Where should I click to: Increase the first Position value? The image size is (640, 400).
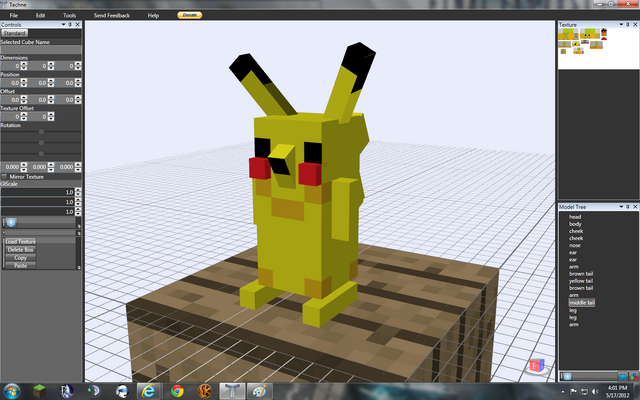tap(24, 80)
